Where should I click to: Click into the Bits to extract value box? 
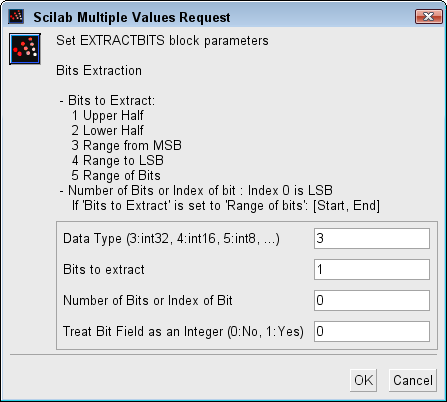372,269
